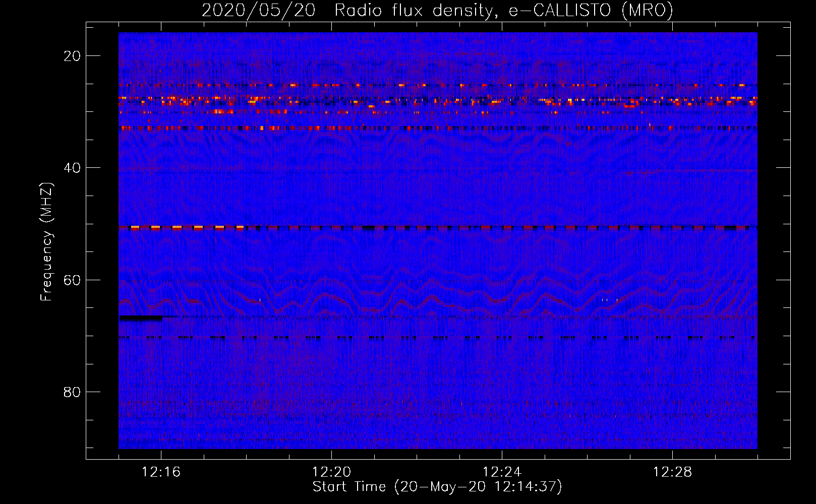Click the orange interference band near 33 MHz
The image size is (816, 504).
point(438,128)
